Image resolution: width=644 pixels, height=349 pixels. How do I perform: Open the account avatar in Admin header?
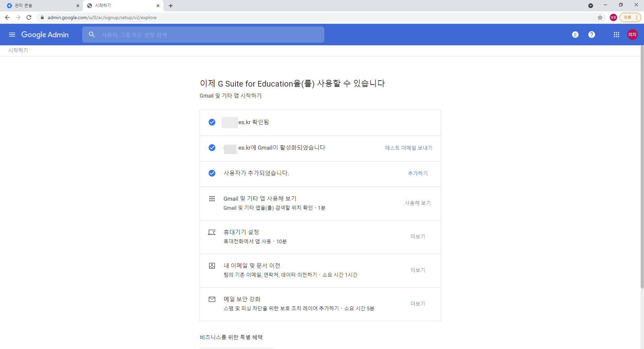tap(632, 35)
